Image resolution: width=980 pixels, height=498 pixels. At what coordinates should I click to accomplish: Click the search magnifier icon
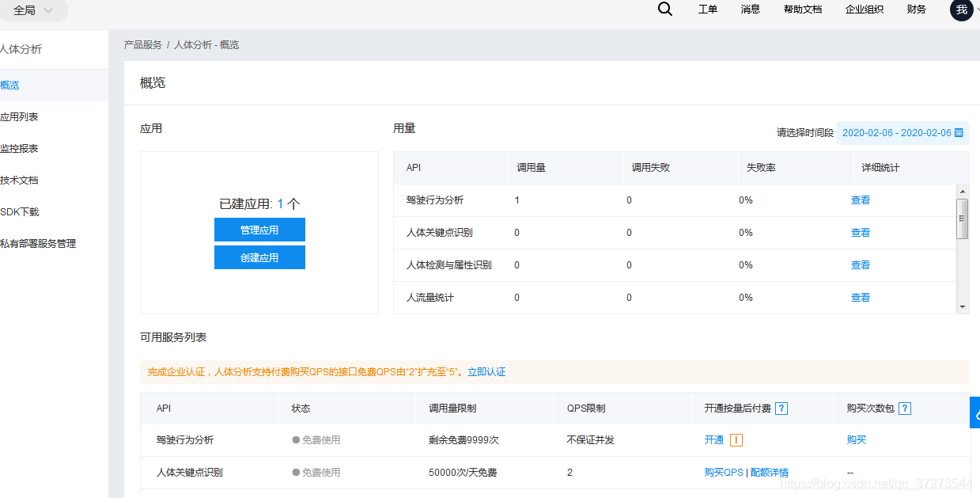coord(665,10)
